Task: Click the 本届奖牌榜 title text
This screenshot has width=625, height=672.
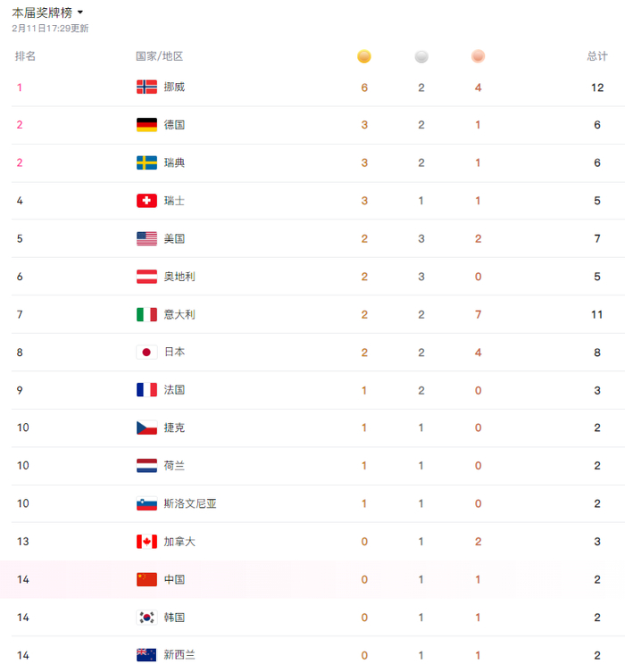Action: [42, 13]
